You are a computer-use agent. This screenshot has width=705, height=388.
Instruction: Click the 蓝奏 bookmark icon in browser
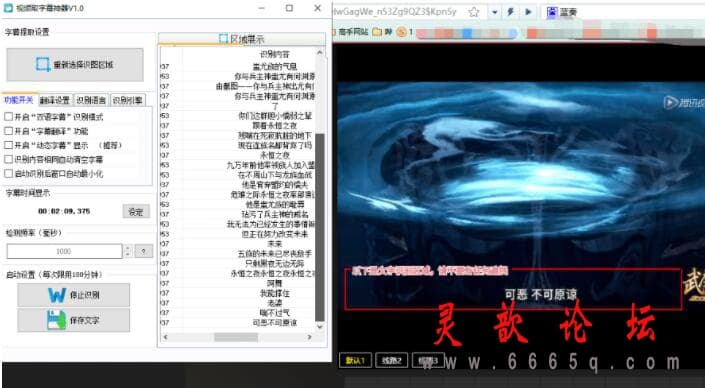coord(552,12)
